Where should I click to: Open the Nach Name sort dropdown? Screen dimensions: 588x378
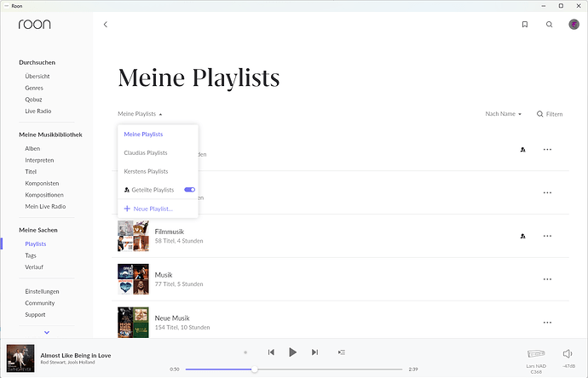pyautogui.click(x=504, y=114)
